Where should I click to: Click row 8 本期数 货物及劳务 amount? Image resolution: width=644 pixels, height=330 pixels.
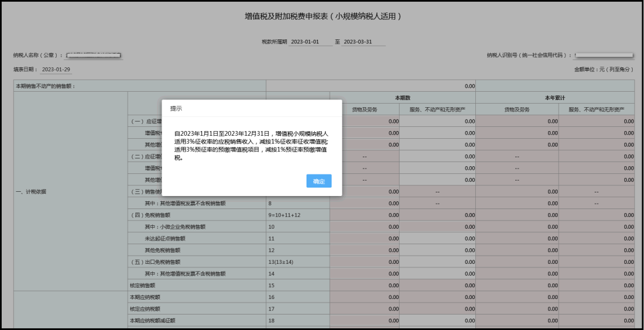pos(364,204)
